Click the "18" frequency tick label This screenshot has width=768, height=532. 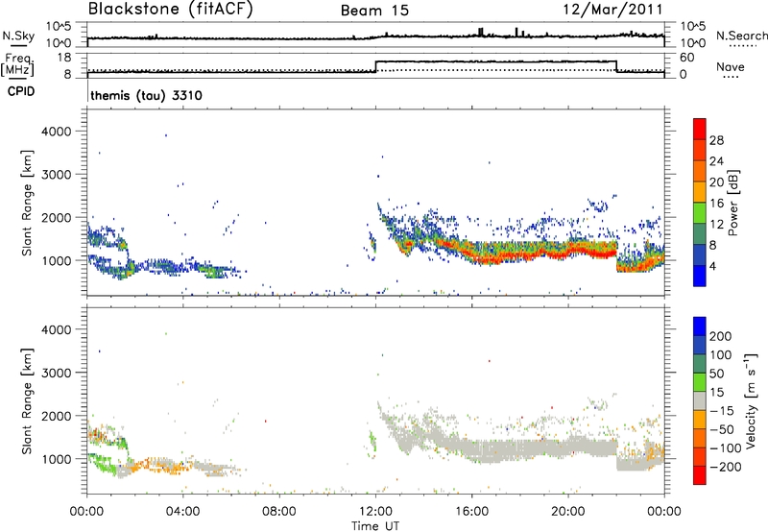pos(63,58)
